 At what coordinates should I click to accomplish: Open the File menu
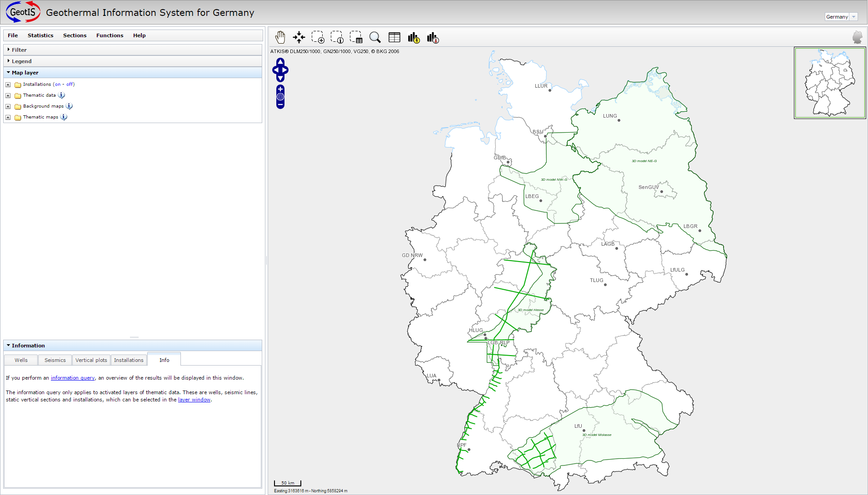[x=13, y=35]
